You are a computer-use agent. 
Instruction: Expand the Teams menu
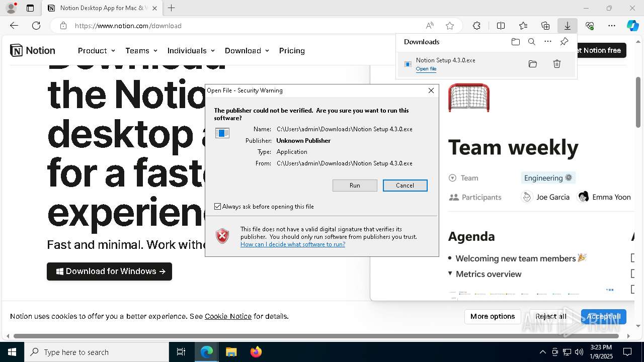pos(141,51)
